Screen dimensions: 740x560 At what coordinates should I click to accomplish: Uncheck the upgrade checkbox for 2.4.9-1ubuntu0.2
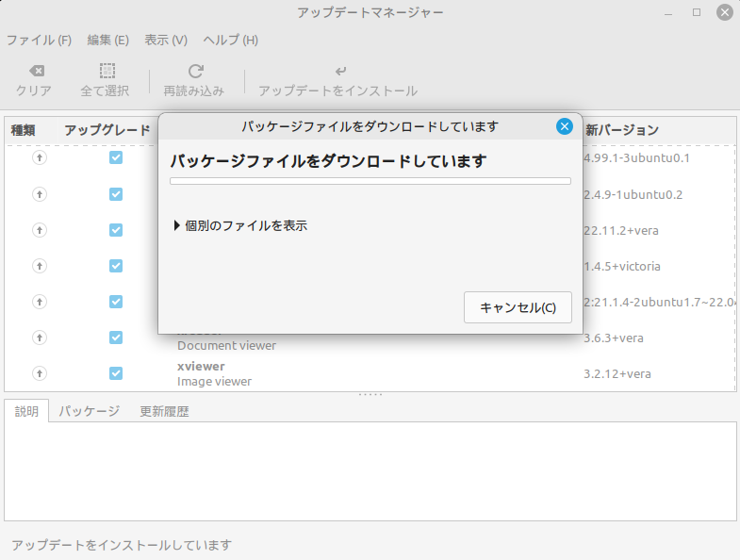pos(116,194)
